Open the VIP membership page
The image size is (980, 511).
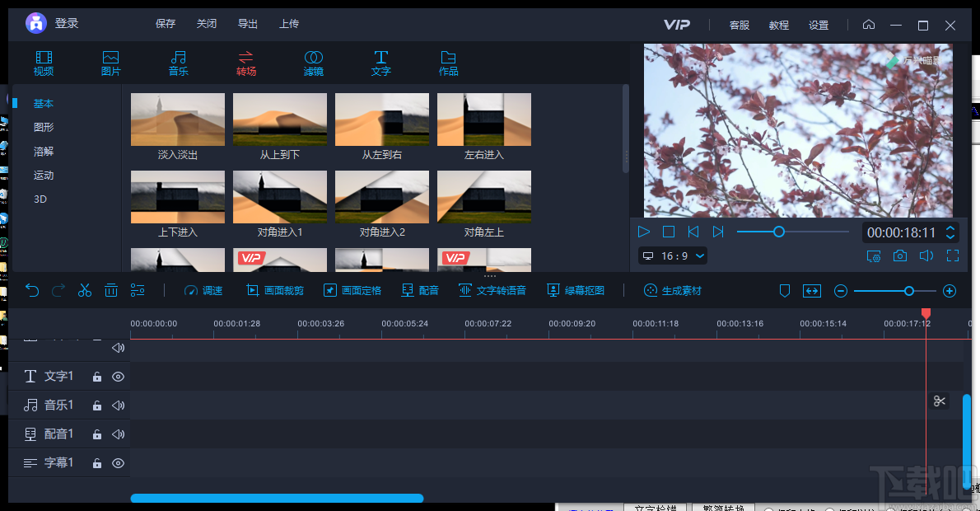(677, 25)
